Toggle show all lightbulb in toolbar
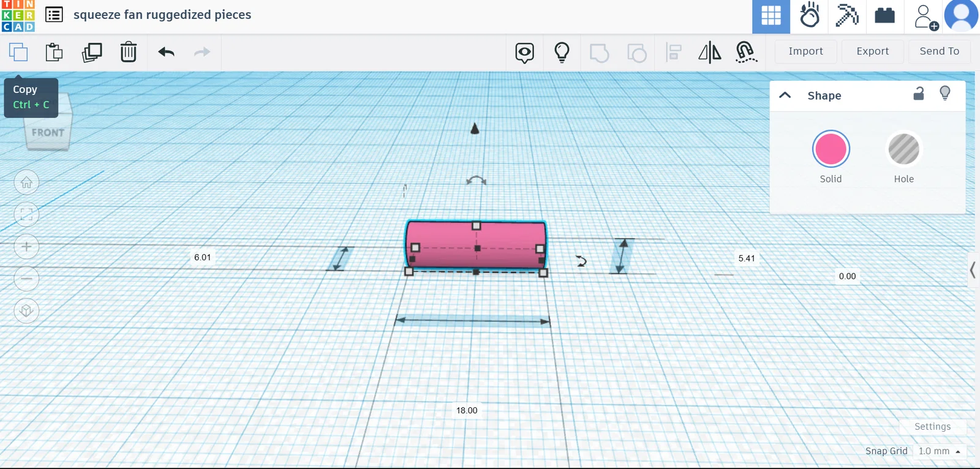 562,53
